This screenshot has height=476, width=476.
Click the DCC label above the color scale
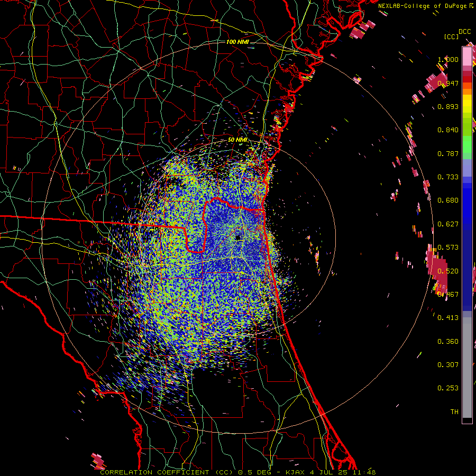point(465,32)
